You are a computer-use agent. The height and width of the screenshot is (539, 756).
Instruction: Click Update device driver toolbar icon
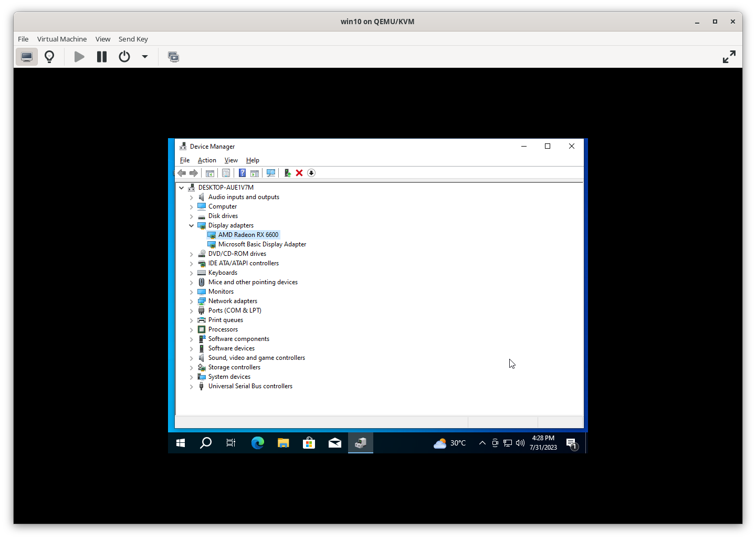[287, 173]
